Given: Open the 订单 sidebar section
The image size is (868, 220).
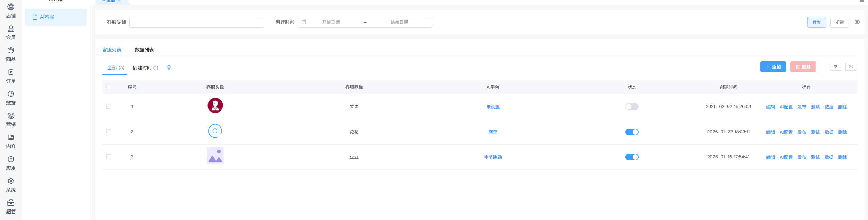Looking at the screenshot, I should [11, 76].
